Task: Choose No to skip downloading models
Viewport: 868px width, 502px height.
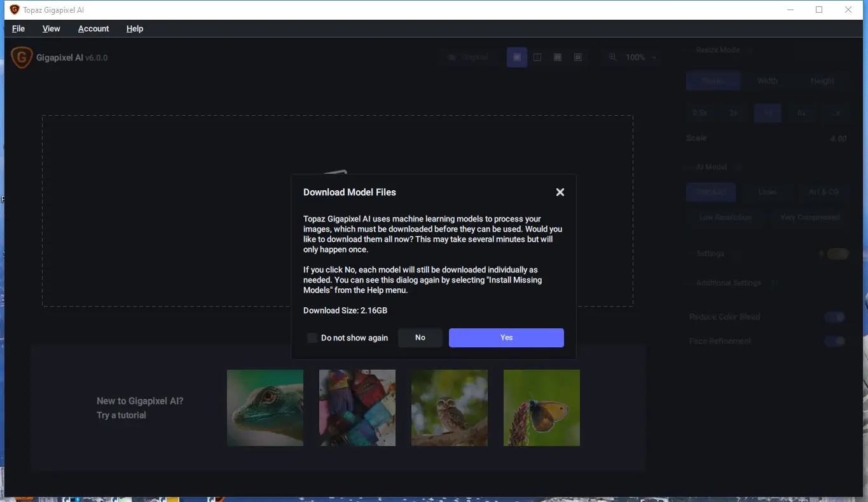Action: tap(420, 338)
